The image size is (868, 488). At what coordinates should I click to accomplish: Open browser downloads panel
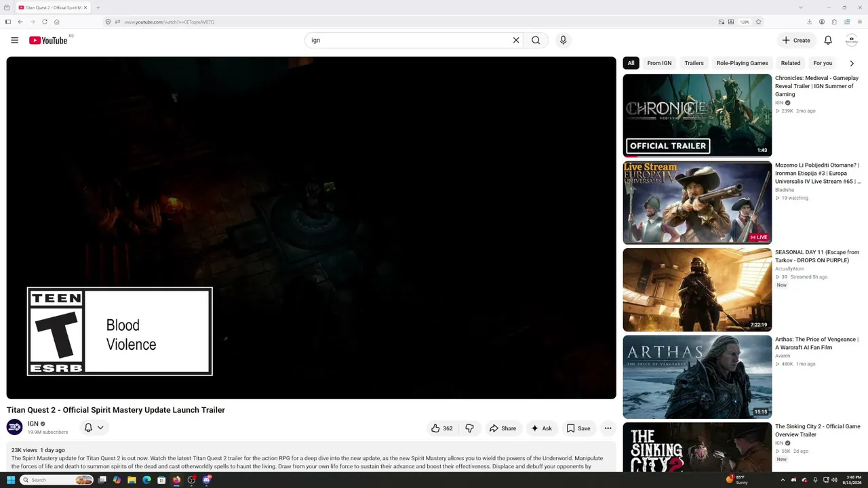(810, 22)
